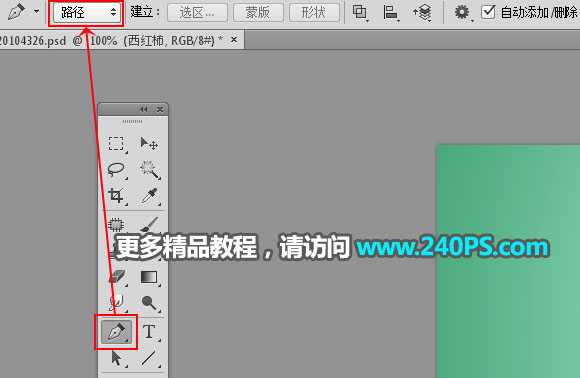Select the Rectangular Marquee tool
The image size is (580, 378).
click(116, 144)
